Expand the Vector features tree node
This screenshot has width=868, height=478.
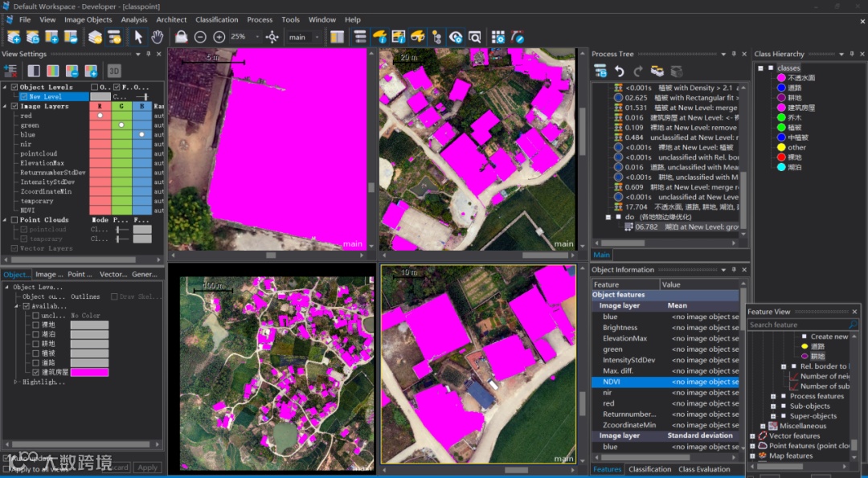(753, 436)
